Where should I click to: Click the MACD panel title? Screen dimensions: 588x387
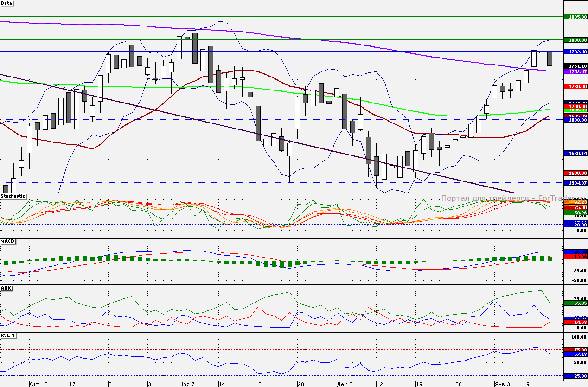[x=7, y=242]
